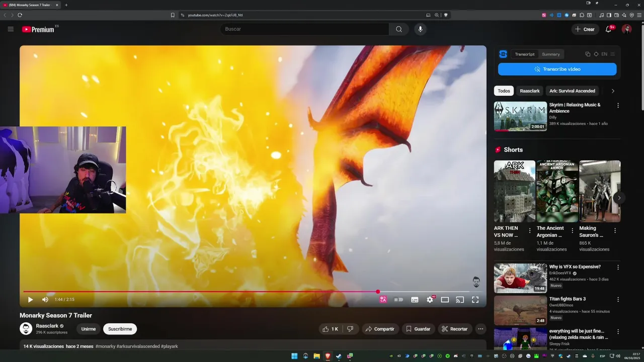The image size is (644, 362).
Task: Open the account avatar menu
Action: click(x=626, y=29)
